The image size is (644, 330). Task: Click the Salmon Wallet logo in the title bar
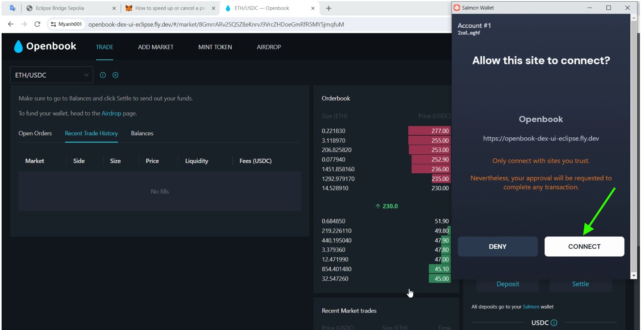pos(457,8)
